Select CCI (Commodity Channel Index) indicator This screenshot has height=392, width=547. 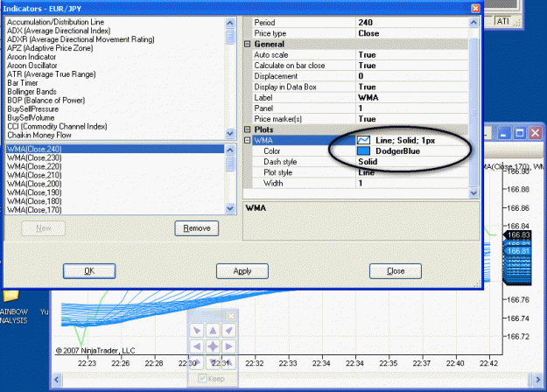[x=116, y=127]
